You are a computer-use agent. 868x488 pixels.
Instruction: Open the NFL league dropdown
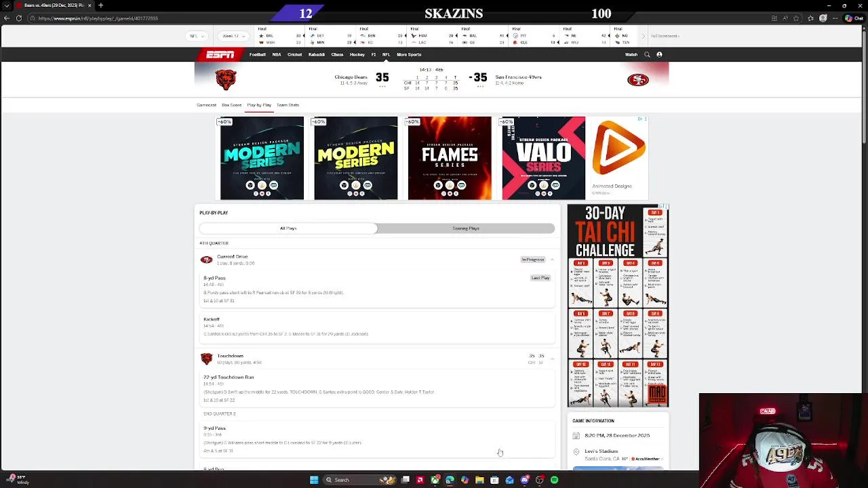(x=197, y=36)
